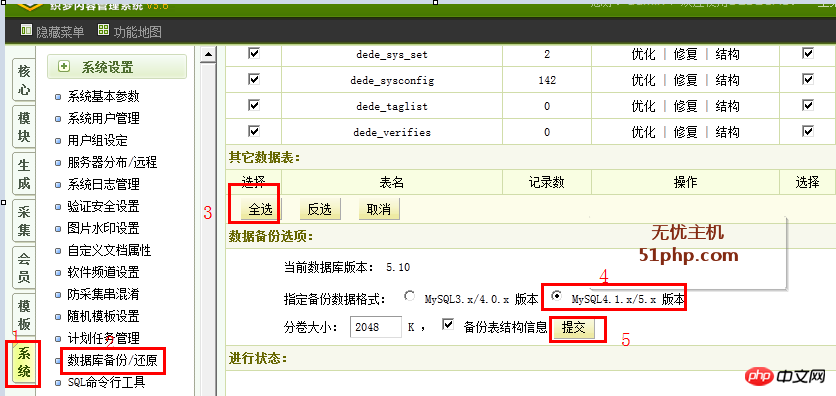Click 结构 for dede_verifies

[x=728, y=132]
